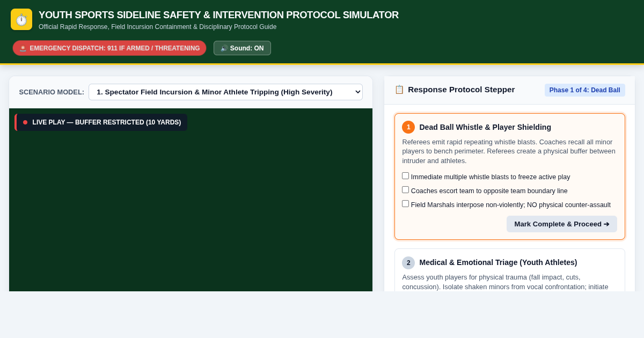Check Field Marshals interpose non-violently checkbox

point(406,204)
